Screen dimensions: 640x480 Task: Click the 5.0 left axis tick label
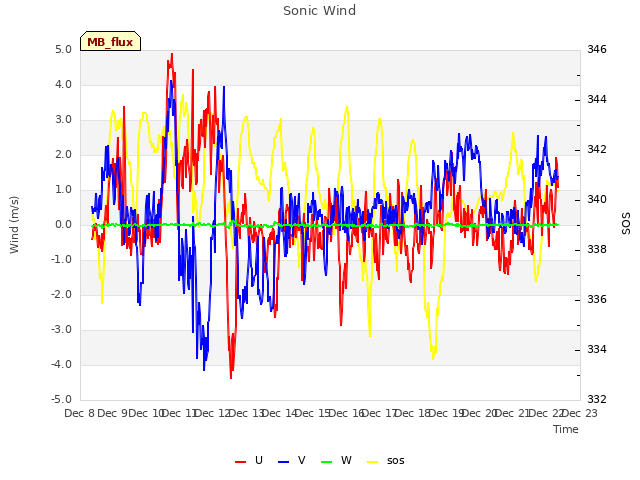[63, 50]
